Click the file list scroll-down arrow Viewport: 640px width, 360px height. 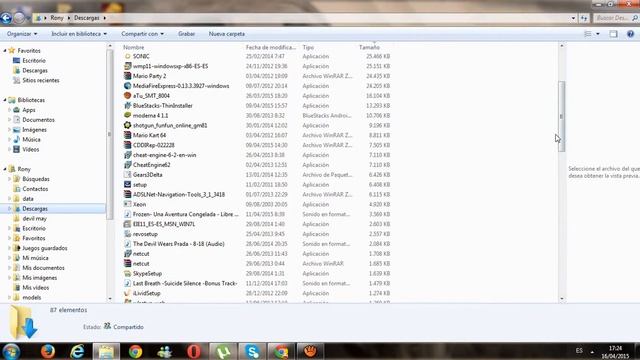tap(562, 299)
